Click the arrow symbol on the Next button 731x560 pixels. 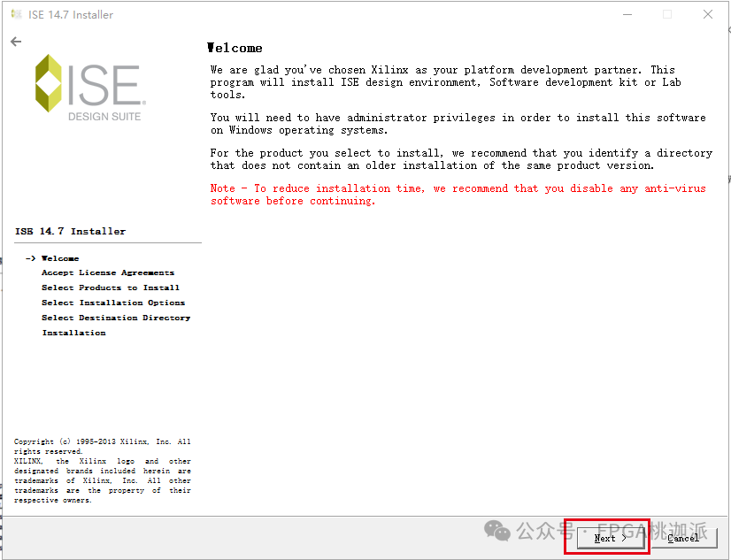[x=622, y=537]
